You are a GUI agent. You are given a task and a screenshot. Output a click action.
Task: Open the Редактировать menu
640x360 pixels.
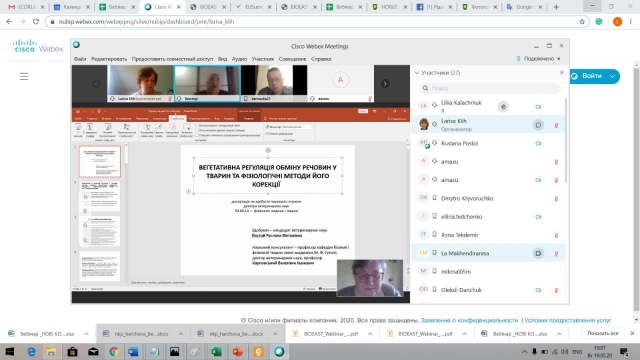pos(109,59)
